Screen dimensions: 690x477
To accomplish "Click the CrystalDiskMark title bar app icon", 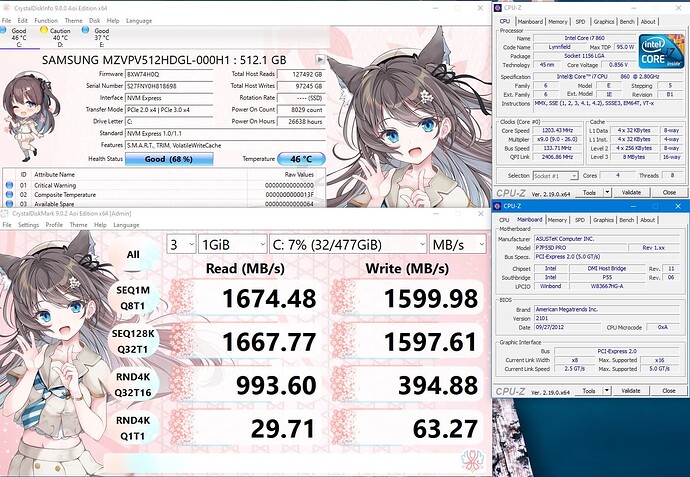I will 5,213.
